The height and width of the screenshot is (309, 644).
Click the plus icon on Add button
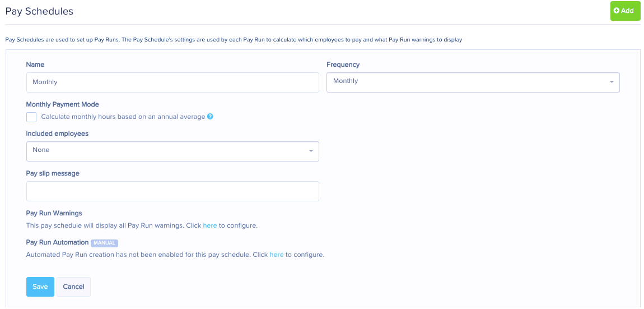point(617,11)
